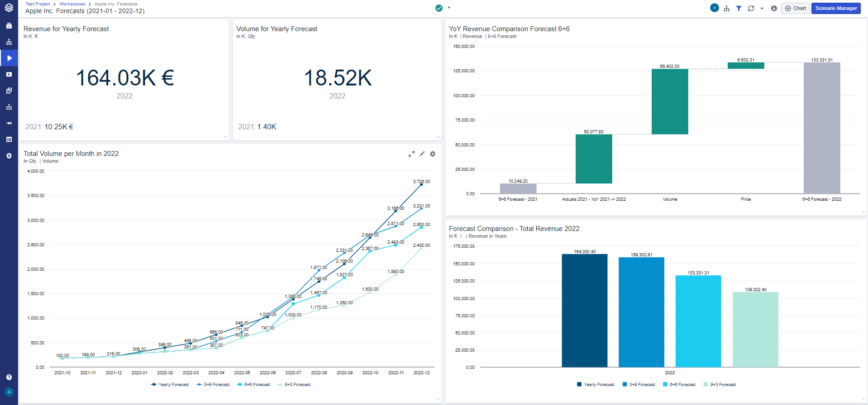Toggle Yearly Forecast series in line chart legend
Screen dimensions: 868x405
point(170,385)
